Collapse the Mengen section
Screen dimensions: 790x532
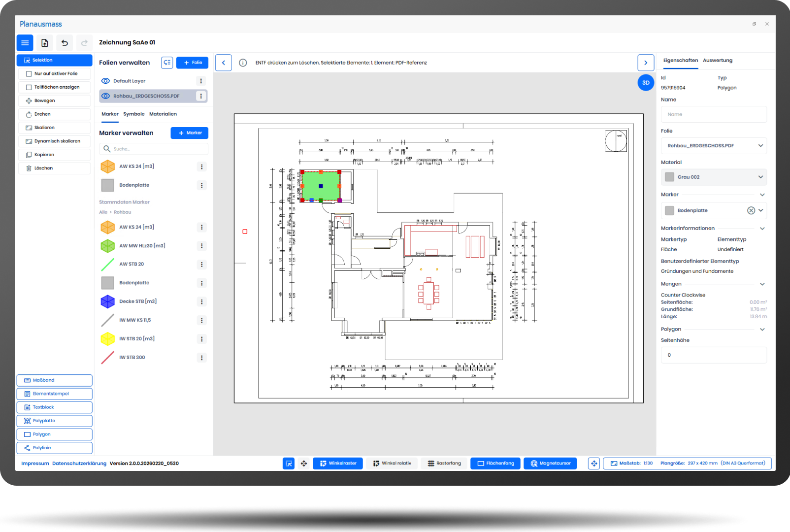pyautogui.click(x=762, y=284)
